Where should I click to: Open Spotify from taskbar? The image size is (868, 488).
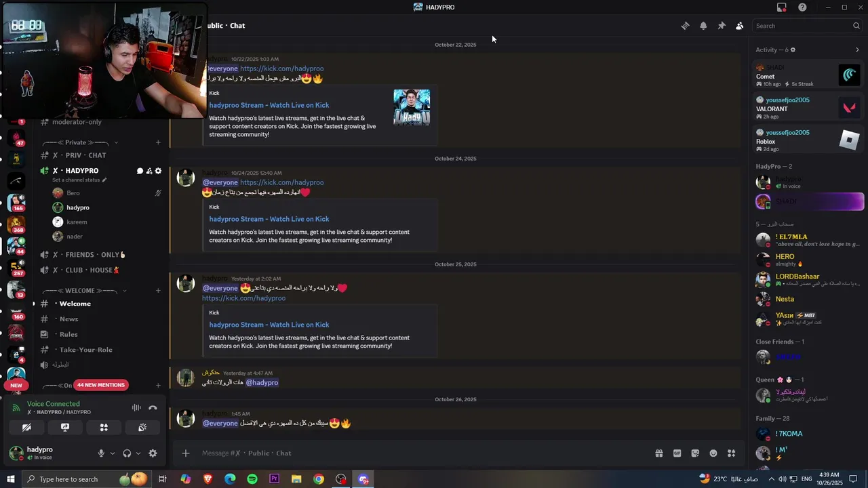coord(252,479)
